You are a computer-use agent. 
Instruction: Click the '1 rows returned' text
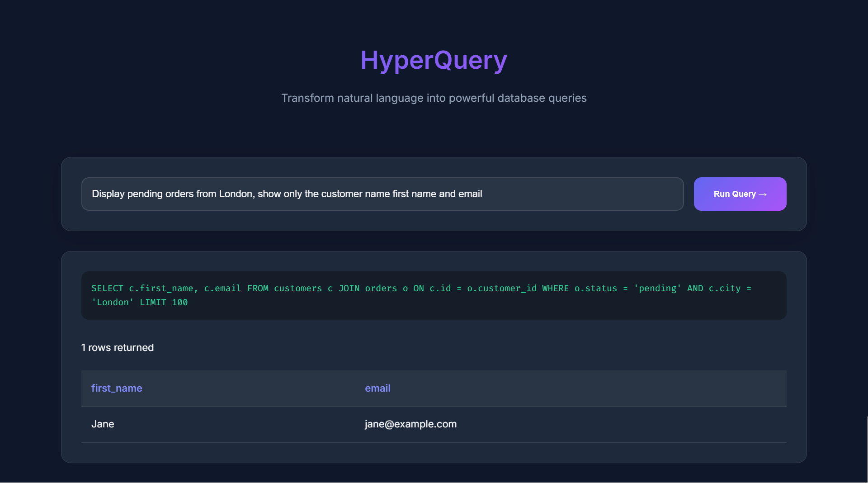(x=118, y=347)
